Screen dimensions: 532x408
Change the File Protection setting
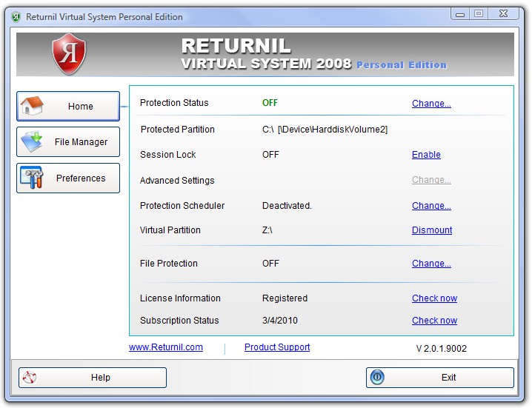[x=431, y=264]
